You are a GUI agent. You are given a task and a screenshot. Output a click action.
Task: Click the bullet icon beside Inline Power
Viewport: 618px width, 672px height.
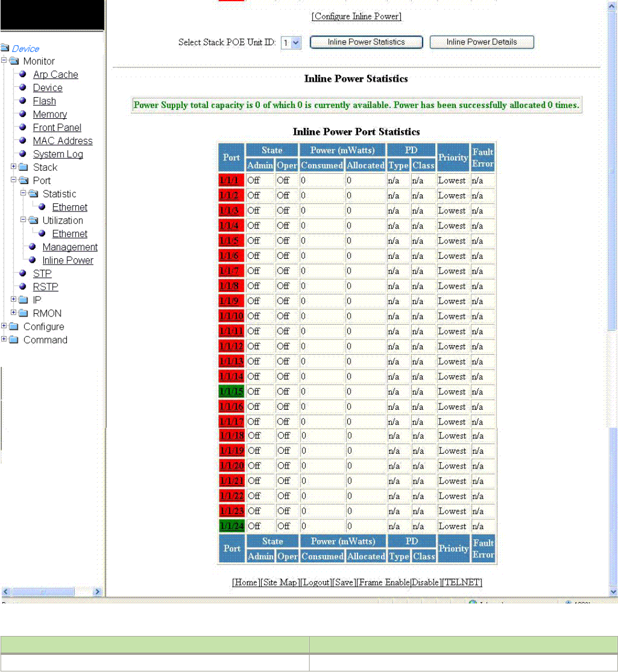(33, 259)
